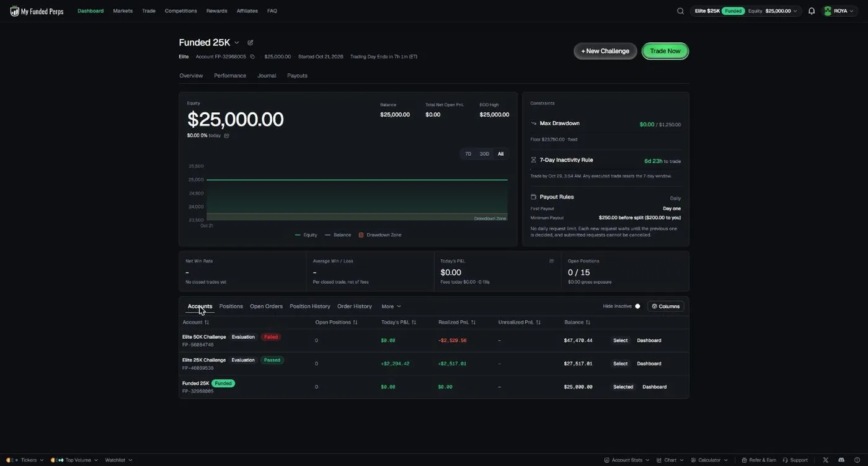Click the Support headset icon
868x466 pixels.
[x=785, y=460]
